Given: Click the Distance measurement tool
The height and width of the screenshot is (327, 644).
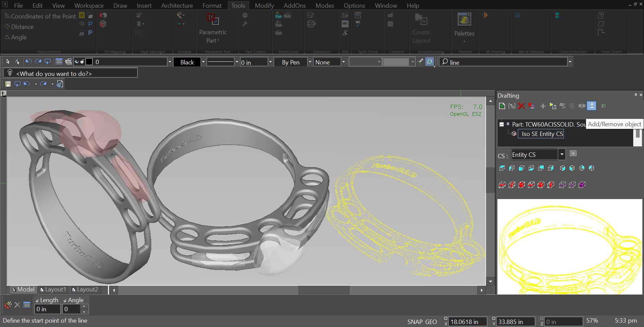Looking at the screenshot, I should [19, 27].
